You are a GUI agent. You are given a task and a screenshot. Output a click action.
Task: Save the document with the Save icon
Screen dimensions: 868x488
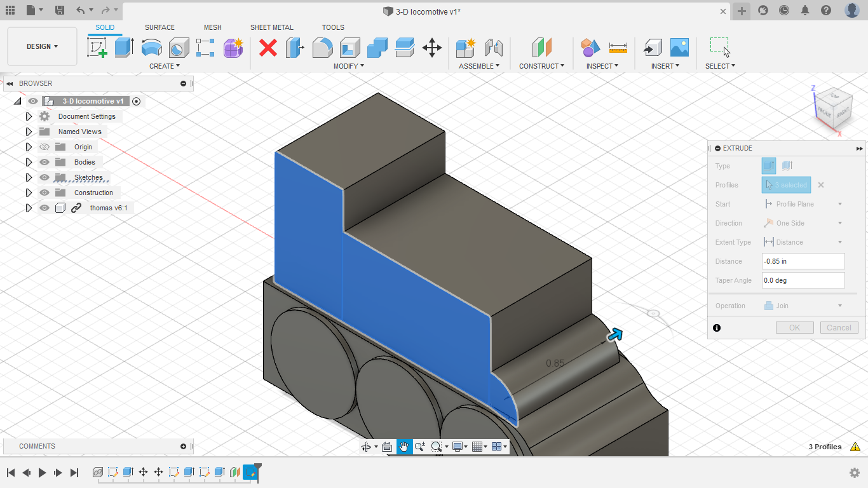(59, 10)
